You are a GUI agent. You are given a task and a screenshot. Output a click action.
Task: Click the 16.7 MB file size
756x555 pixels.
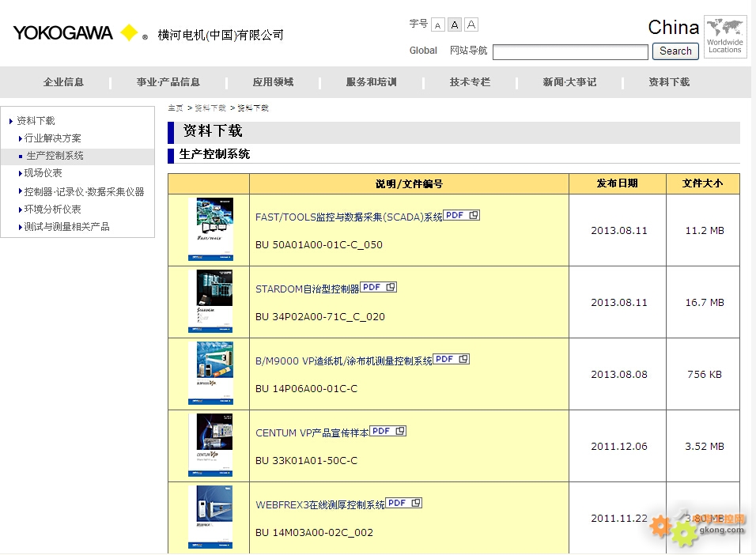(705, 302)
